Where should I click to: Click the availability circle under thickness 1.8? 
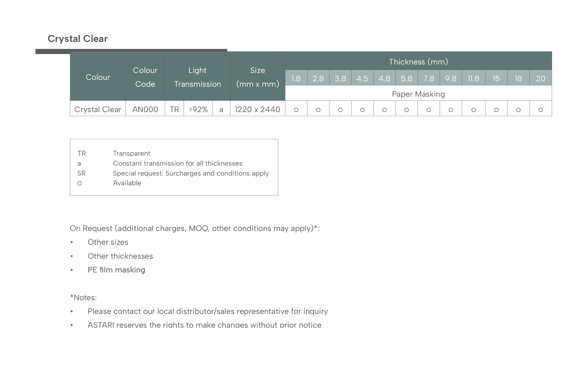(296, 110)
